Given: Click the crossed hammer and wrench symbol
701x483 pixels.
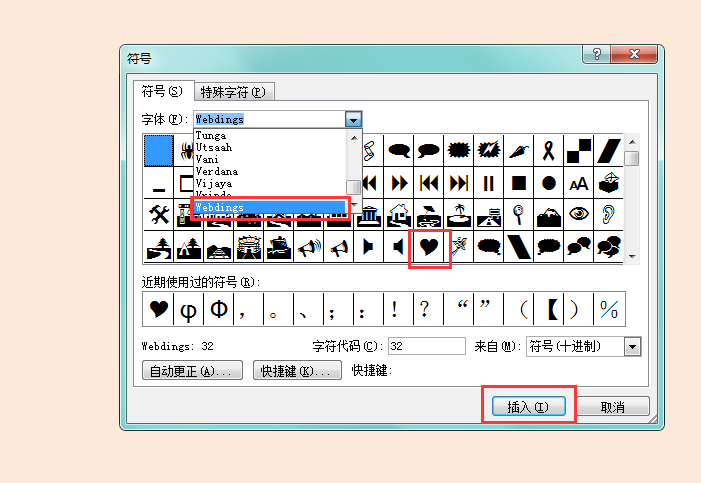Looking at the screenshot, I should [x=159, y=214].
